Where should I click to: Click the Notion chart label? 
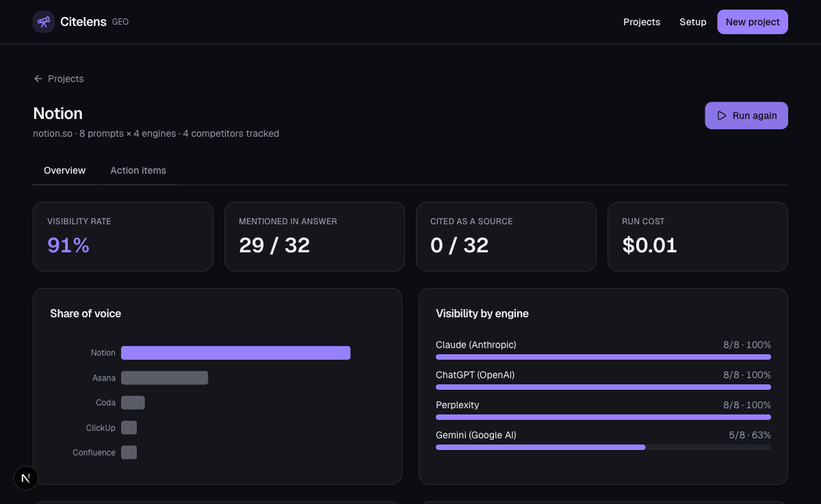pyautogui.click(x=103, y=353)
